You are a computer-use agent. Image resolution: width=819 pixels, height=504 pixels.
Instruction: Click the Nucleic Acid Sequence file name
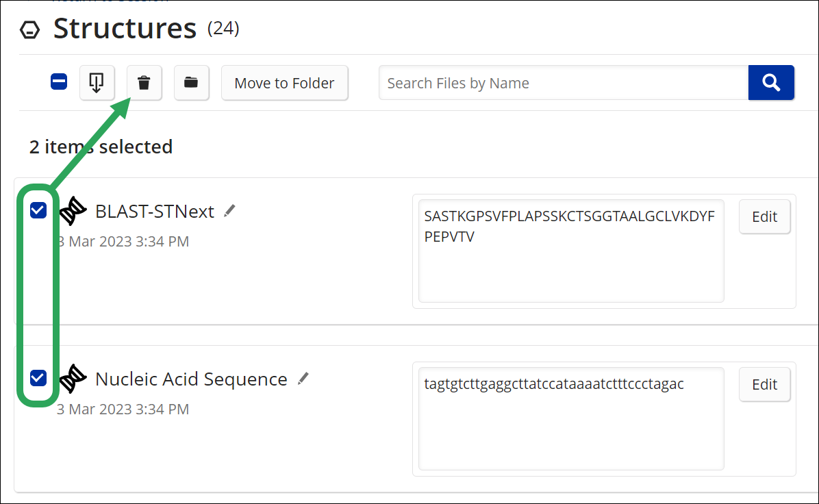(x=191, y=379)
